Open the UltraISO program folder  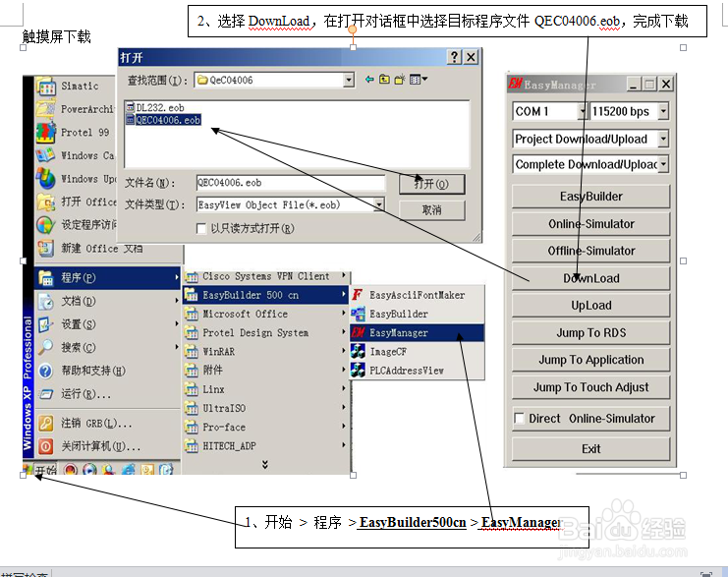266,408
